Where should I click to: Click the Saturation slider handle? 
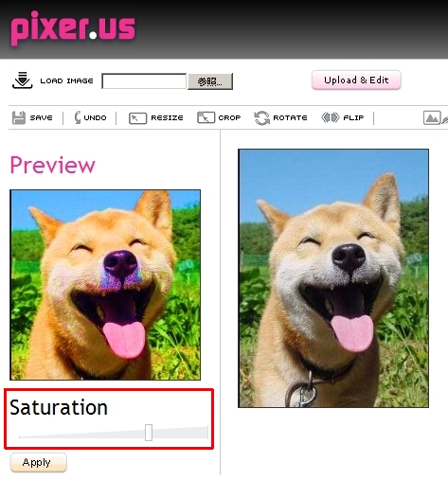pos(149,433)
